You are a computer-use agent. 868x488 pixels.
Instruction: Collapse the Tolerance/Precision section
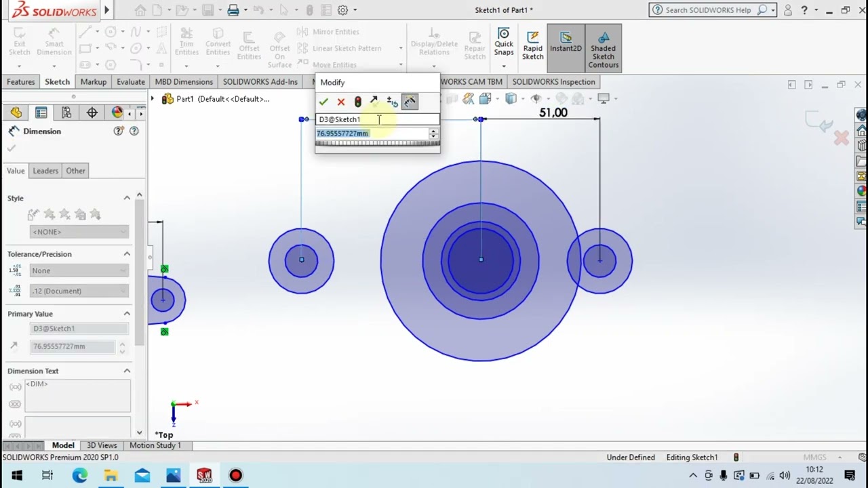click(x=127, y=254)
